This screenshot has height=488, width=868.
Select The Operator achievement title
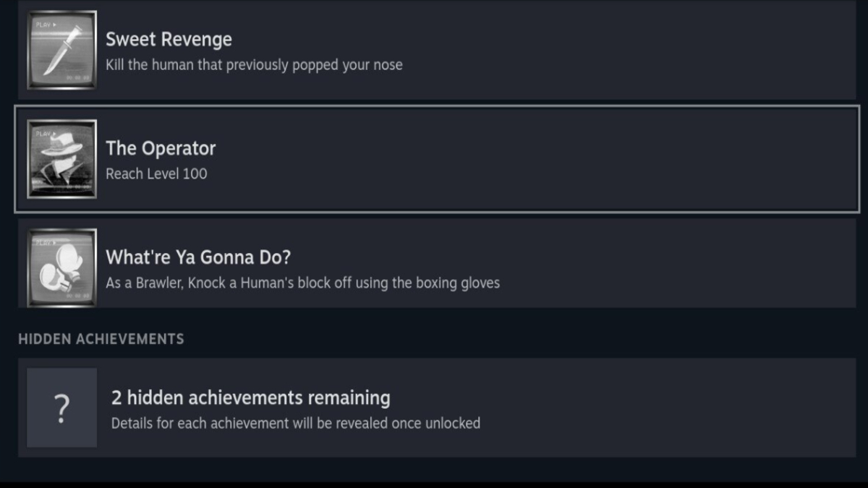161,148
